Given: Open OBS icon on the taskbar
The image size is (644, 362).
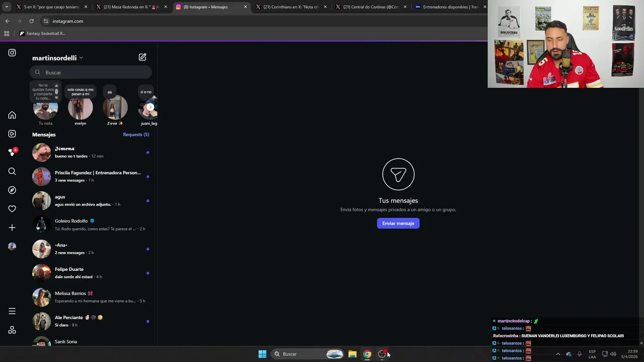Looking at the screenshot, I should tap(382, 354).
